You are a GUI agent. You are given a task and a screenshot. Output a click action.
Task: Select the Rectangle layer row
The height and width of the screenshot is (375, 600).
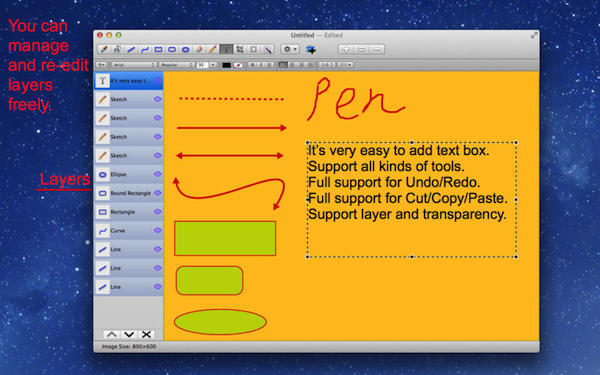129,212
